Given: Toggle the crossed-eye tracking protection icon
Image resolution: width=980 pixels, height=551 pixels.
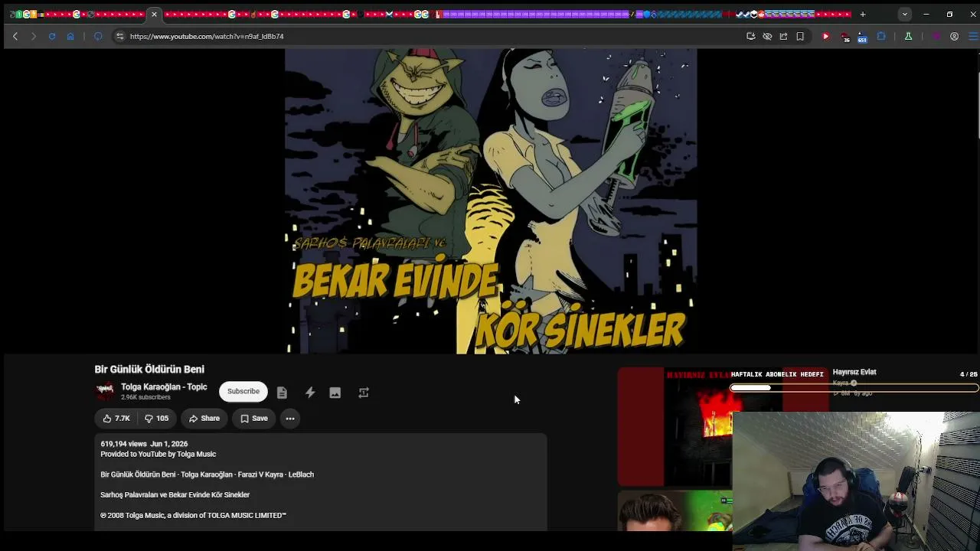Looking at the screenshot, I should [x=767, y=36].
